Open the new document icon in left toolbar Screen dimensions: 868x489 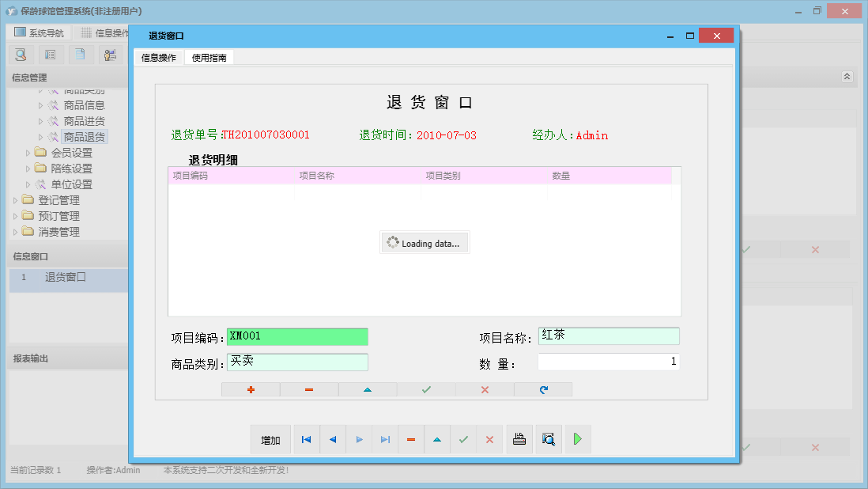click(78, 54)
